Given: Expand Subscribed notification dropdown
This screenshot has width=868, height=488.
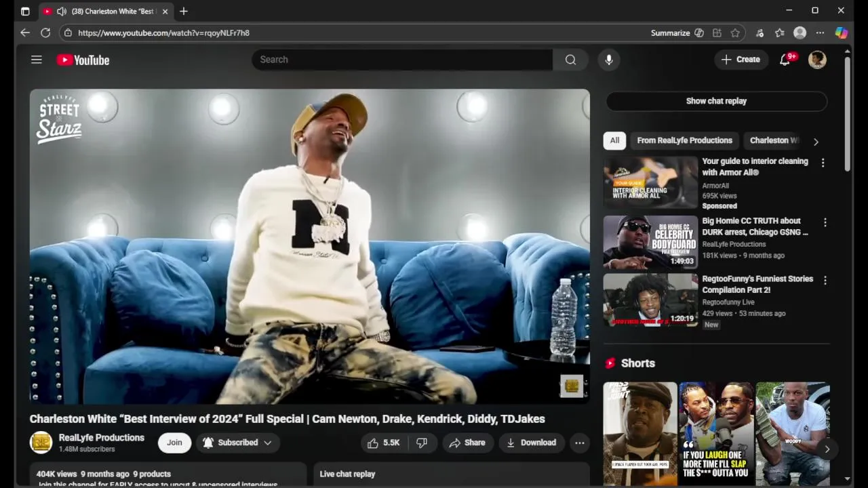Looking at the screenshot, I should [237, 443].
